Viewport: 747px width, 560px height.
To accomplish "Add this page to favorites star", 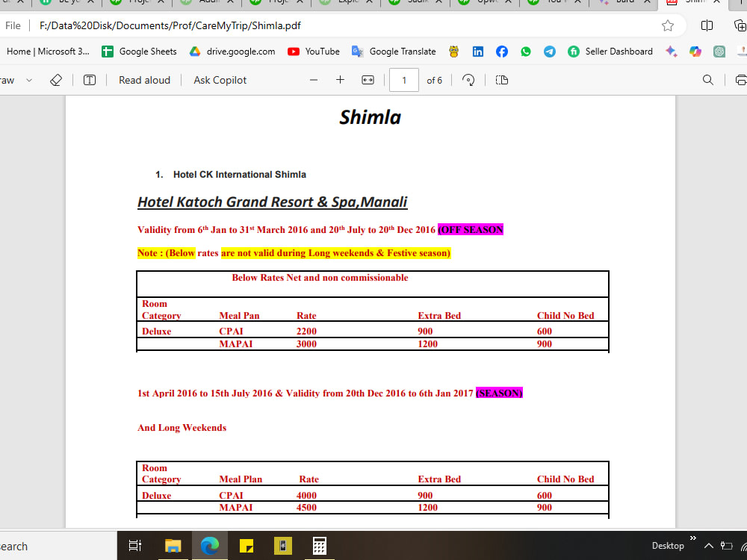I will [668, 25].
